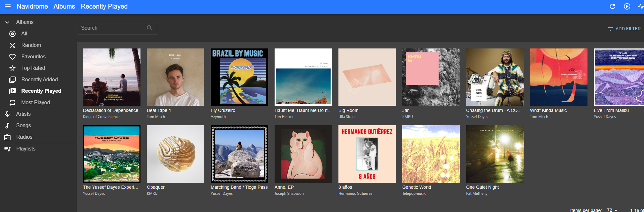The width and height of the screenshot is (644, 212).
Task: Open Favourites via heart icon
Action: (12, 57)
